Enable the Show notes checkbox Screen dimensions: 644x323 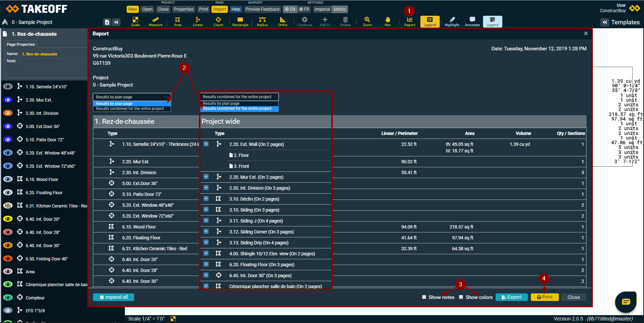[424, 297]
